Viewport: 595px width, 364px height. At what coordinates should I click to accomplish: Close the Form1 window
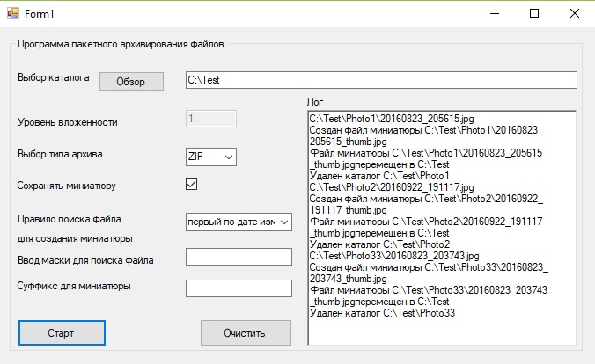point(575,14)
